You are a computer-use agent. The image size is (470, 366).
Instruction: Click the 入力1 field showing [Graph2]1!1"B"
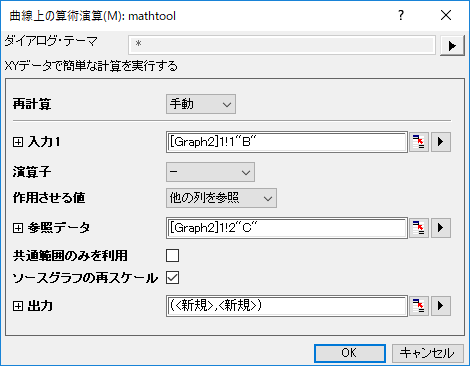pyautogui.click(x=287, y=142)
